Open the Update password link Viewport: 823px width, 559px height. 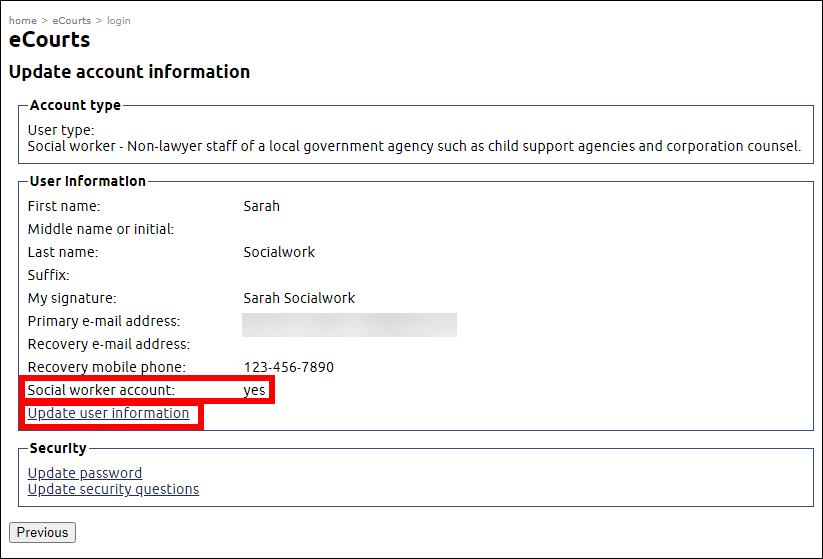(x=85, y=473)
